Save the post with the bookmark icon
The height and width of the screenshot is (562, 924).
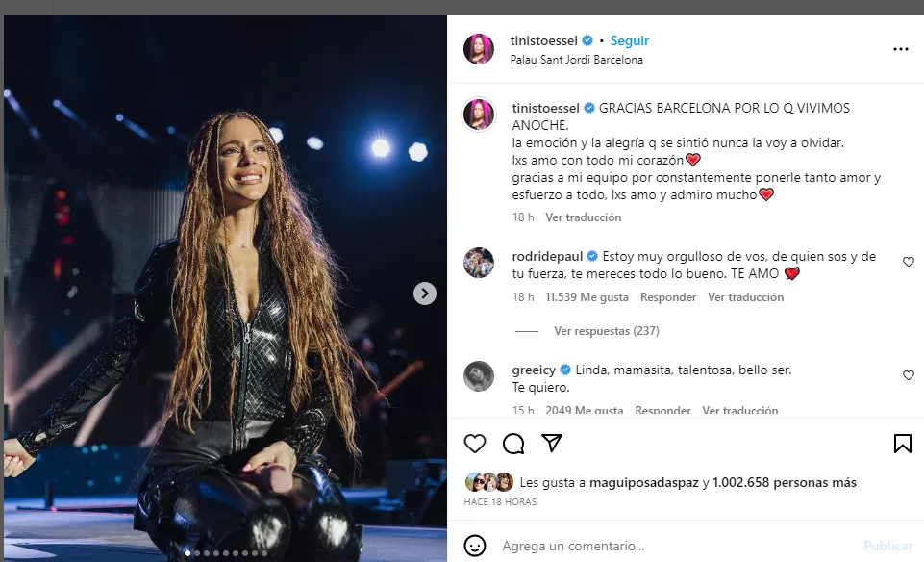tap(902, 444)
